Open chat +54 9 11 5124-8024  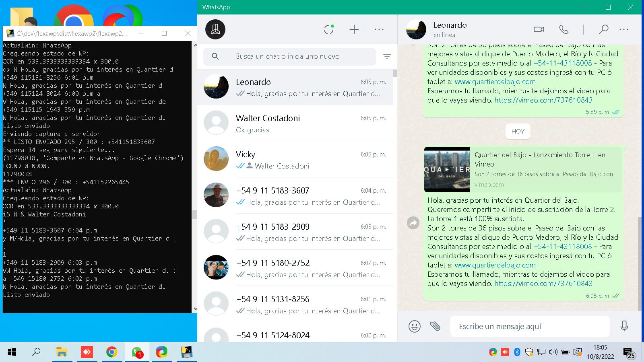pyautogui.click(x=295, y=332)
